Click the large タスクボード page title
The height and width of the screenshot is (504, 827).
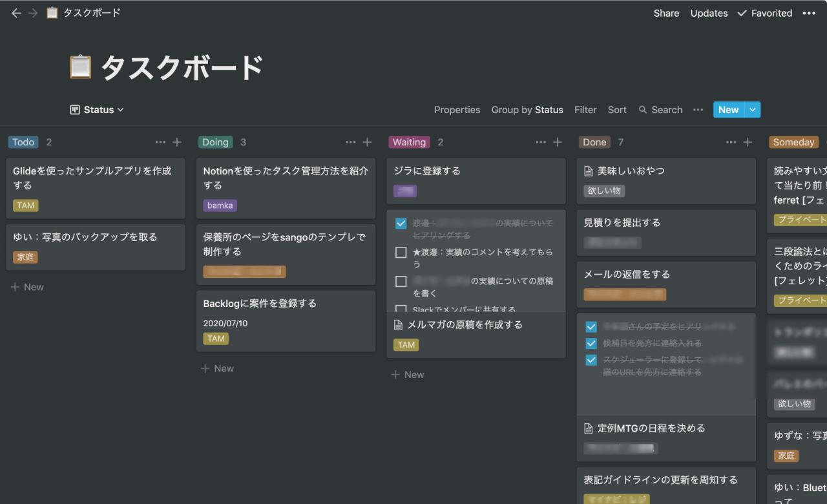182,68
